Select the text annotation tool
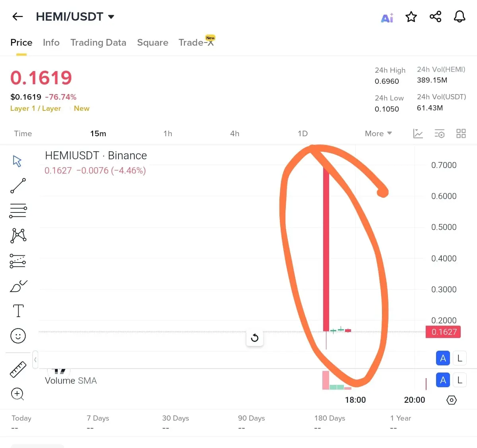Screen dimensions: 477x448 pyautogui.click(x=18, y=311)
